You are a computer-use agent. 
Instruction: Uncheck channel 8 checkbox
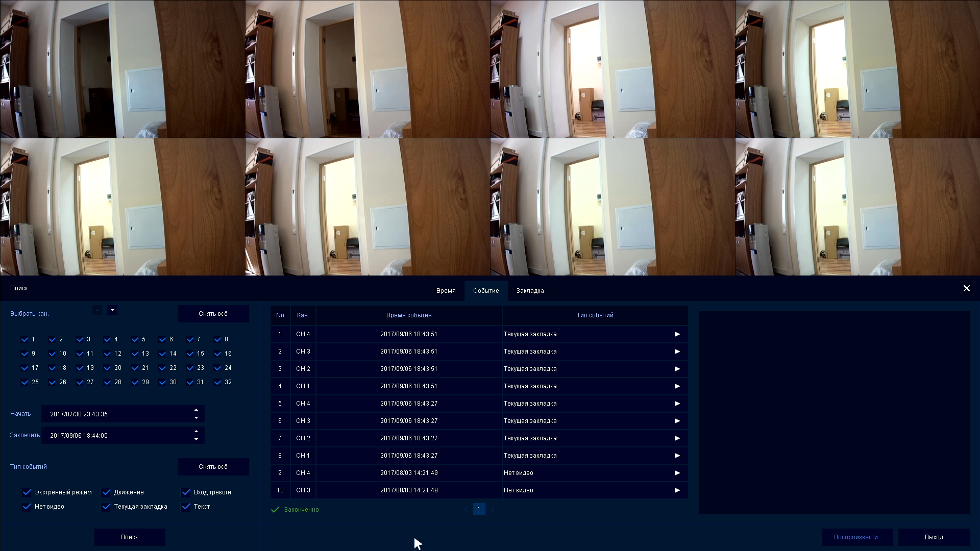[218, 339]
